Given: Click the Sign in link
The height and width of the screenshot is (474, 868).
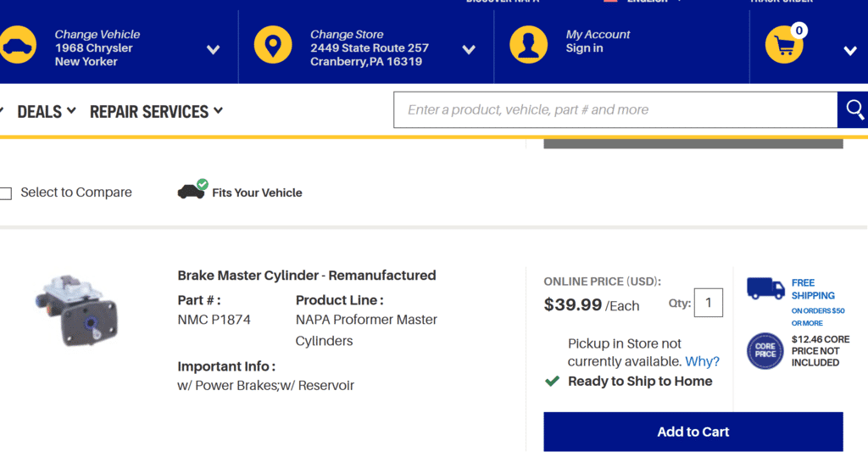Looking at the screenshot, I should 584,48.
